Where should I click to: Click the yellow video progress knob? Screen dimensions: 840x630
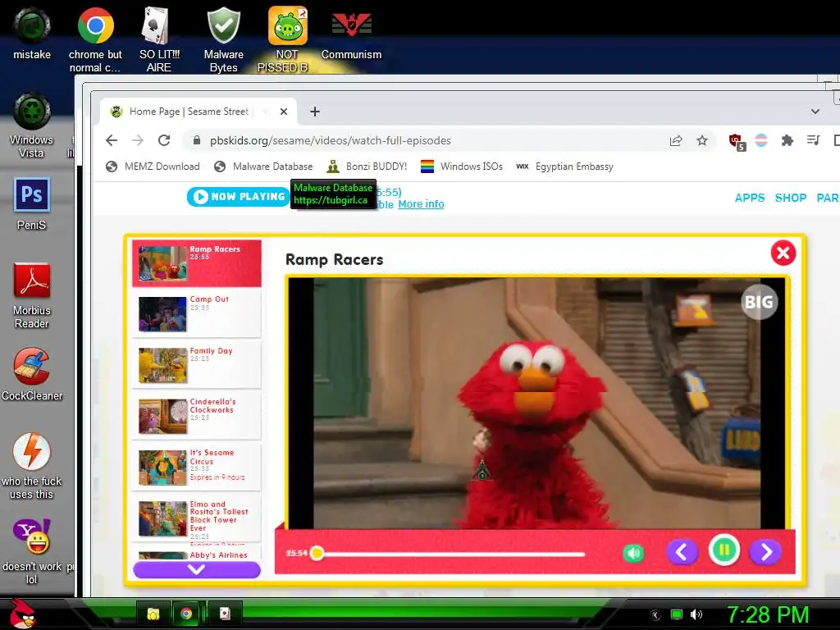click(317, 553)
